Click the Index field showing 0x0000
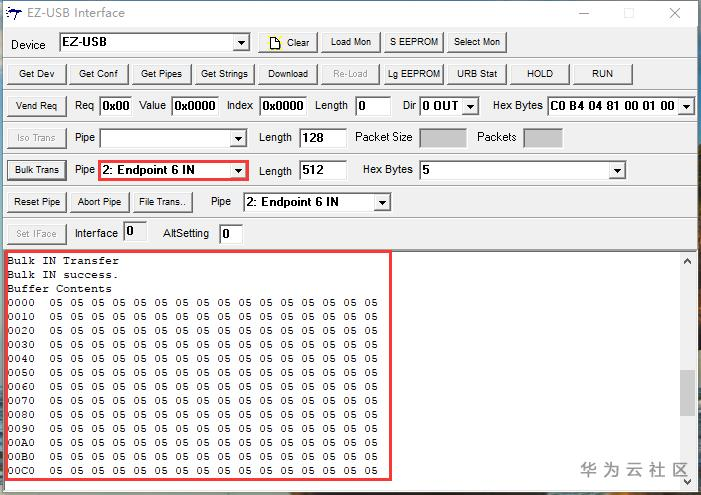 click(x=283, y=106)
